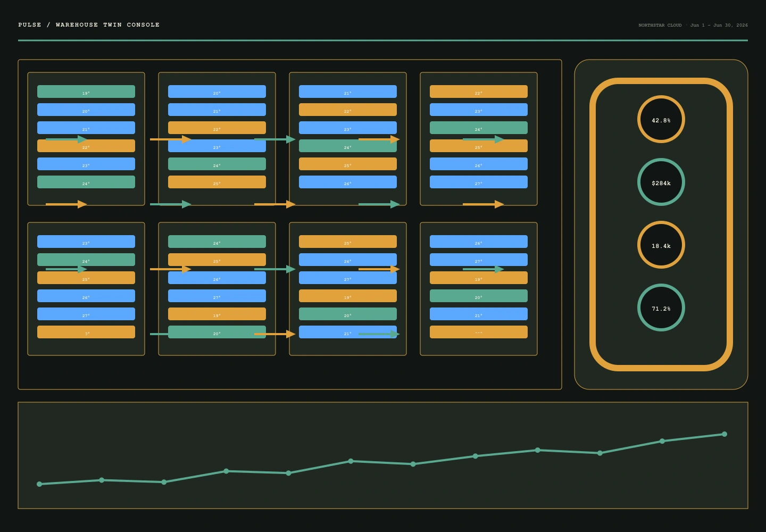Select 20° bar in rack topped by 26°
The image size is (766, 532).
(479, 296)
